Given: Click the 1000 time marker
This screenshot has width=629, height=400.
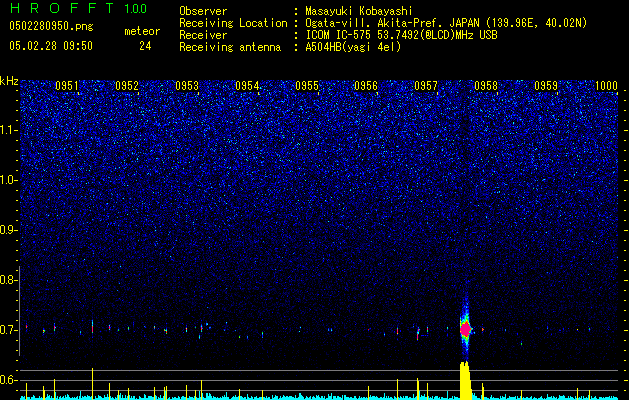Looking at the screenshot, I should (x=606, y=86).
